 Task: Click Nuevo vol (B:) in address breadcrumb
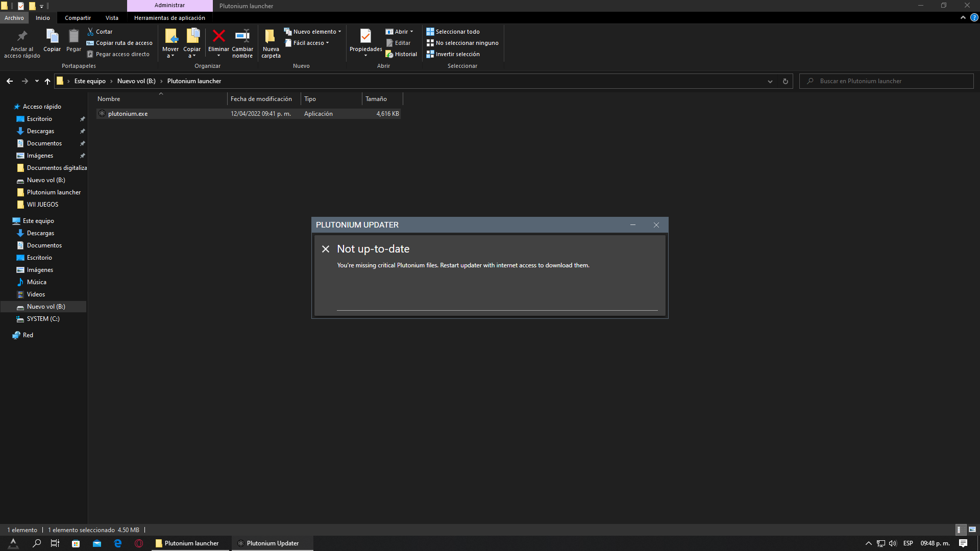[x=136, y=81]
